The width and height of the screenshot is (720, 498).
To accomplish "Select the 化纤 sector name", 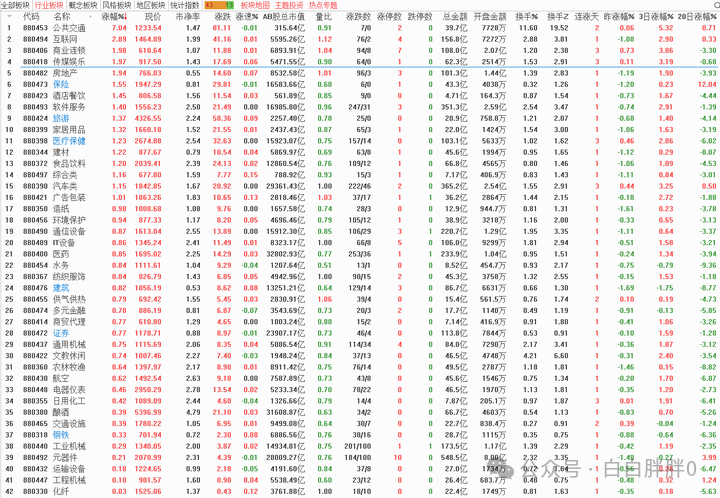I will [61, 491].
